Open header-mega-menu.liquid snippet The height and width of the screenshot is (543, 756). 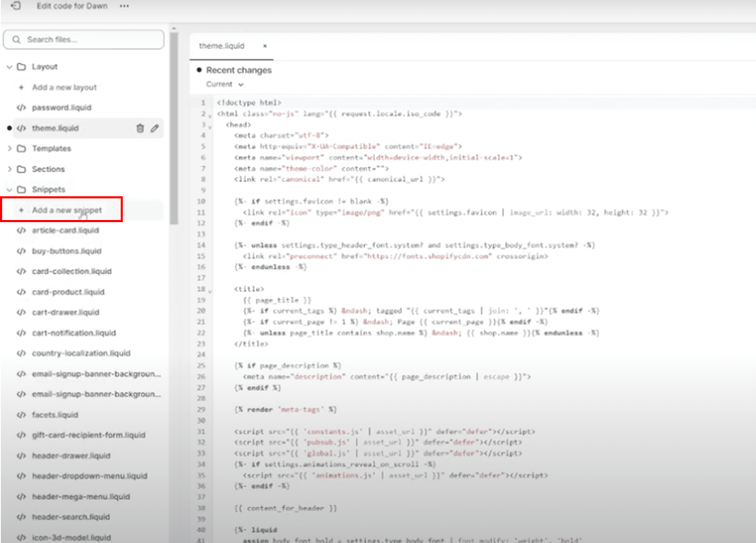[x=81, y=497]
